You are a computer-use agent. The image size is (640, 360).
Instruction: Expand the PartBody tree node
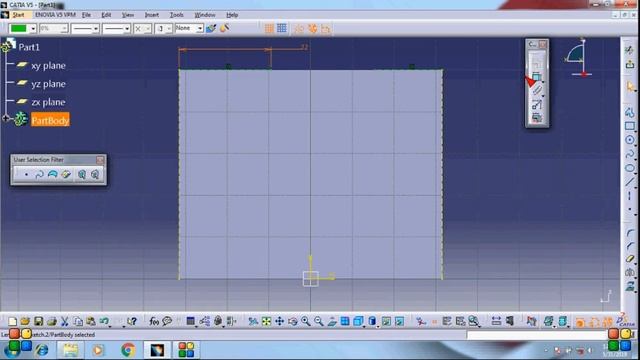click(x=6, y=119)
